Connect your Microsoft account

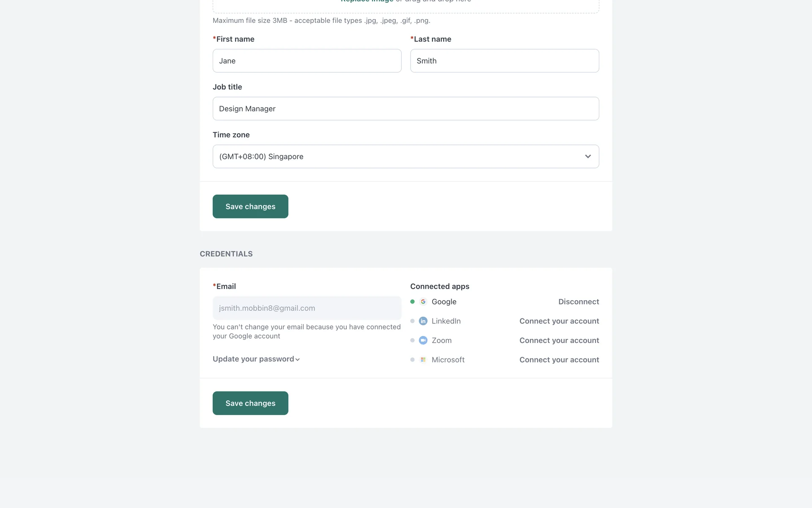pos(559,360)
